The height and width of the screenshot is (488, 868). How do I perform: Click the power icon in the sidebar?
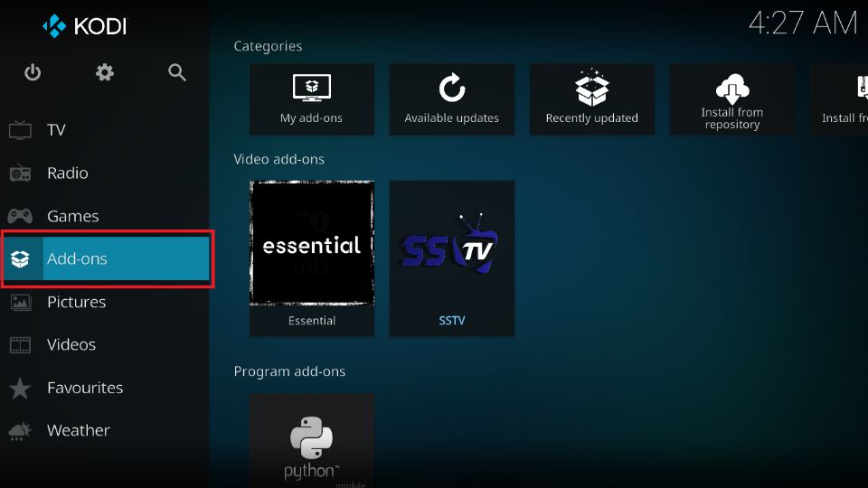(33, 72)
